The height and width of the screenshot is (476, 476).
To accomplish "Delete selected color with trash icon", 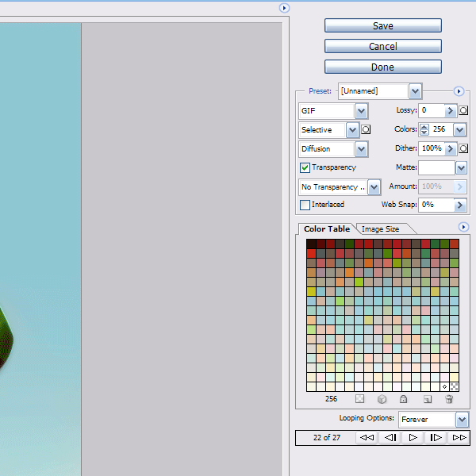I will coord(449,399).
